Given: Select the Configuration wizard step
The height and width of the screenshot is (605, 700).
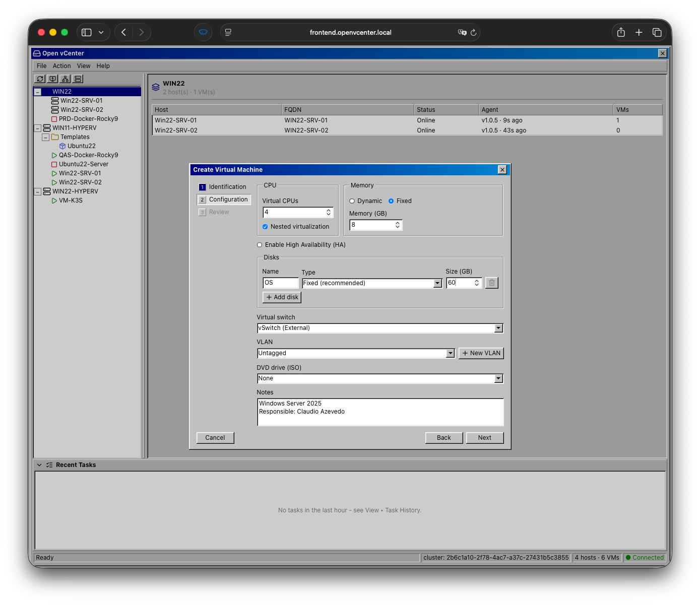Looking at the screenshot, I should click(x=224, y=199).
